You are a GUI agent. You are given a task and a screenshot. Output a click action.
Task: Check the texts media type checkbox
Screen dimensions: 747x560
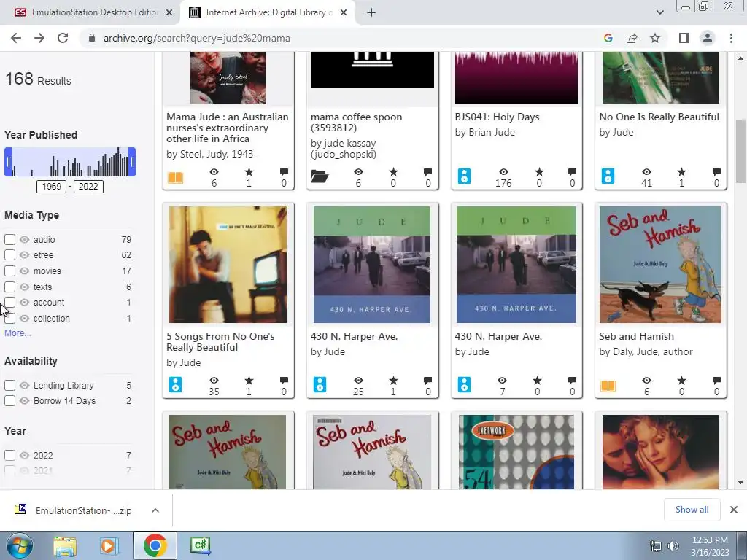(x=9, y=287)
